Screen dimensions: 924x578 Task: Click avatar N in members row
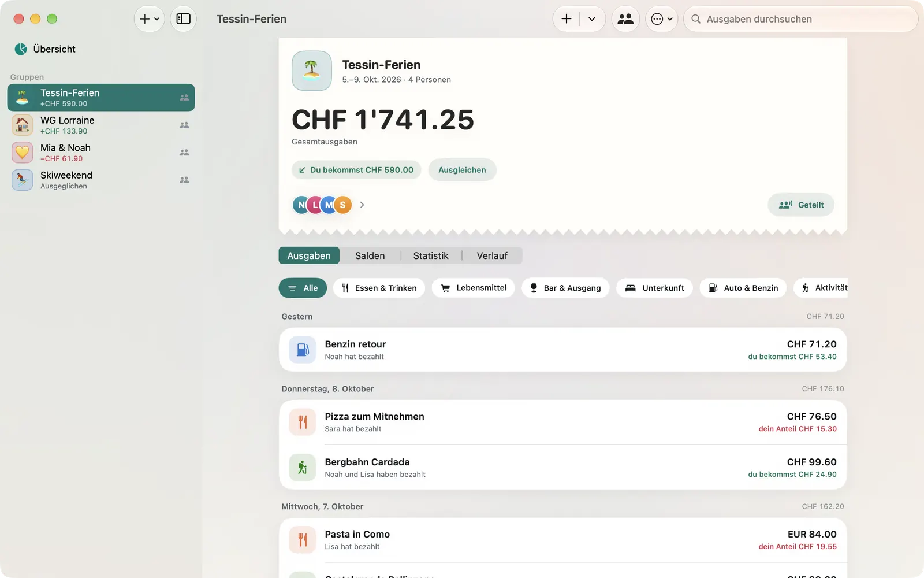(x=301, y=205)
